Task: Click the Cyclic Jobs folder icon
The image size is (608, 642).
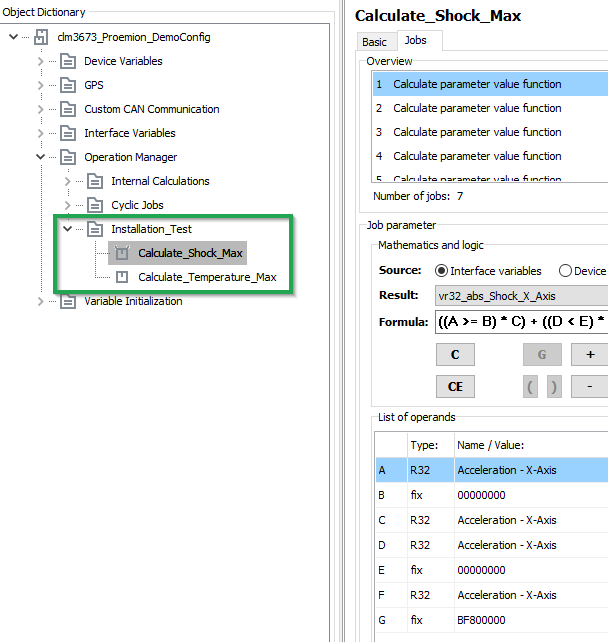Action: [x=95, y=205]
